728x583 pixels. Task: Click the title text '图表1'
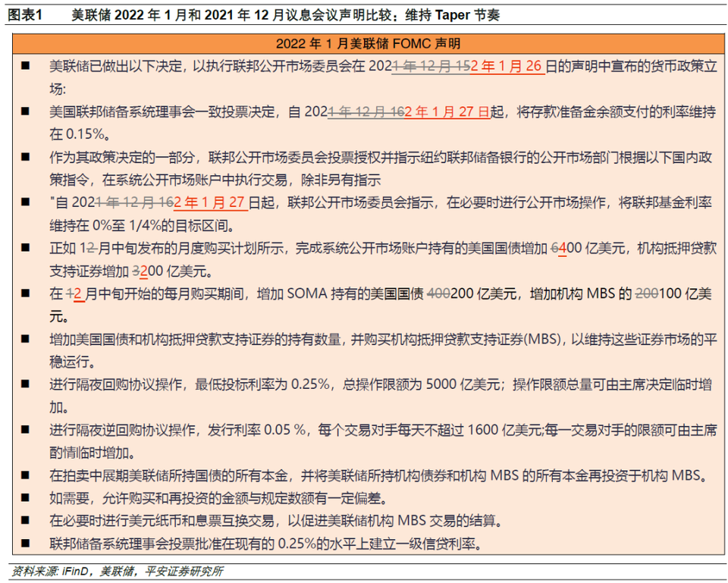click(x=26, y=15)
